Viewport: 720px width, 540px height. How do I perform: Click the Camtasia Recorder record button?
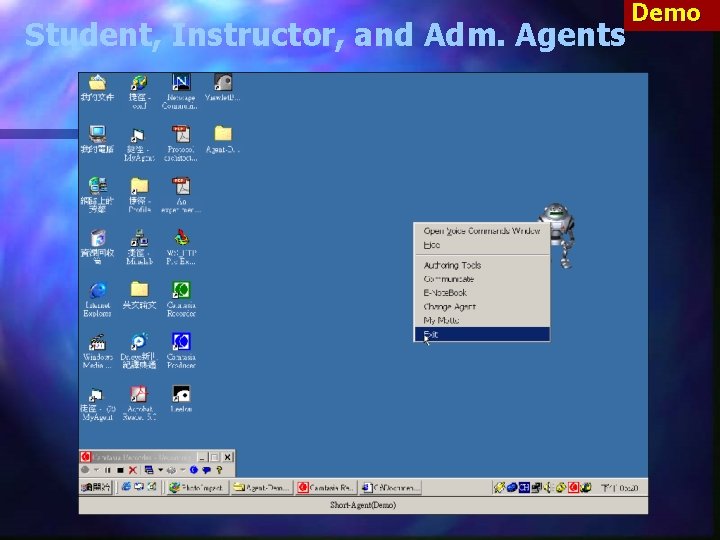click(85, 470)
